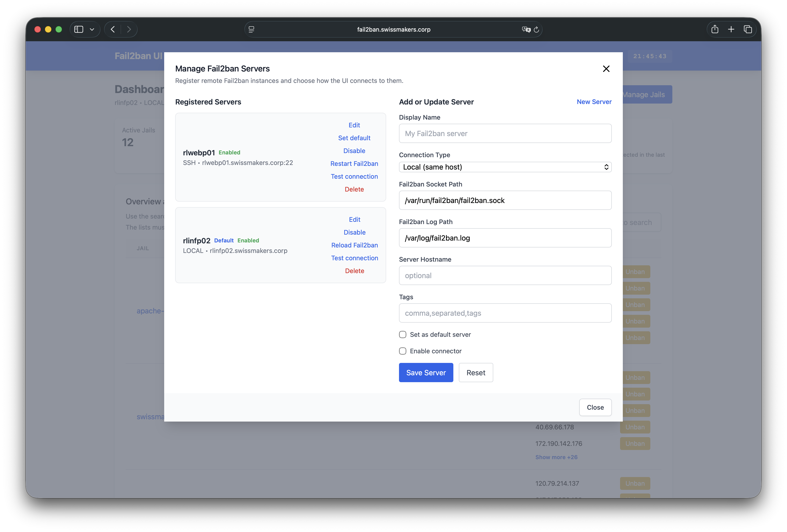Show the tab overview
This screenshot has width=787, height=532.
click(748, 29)
